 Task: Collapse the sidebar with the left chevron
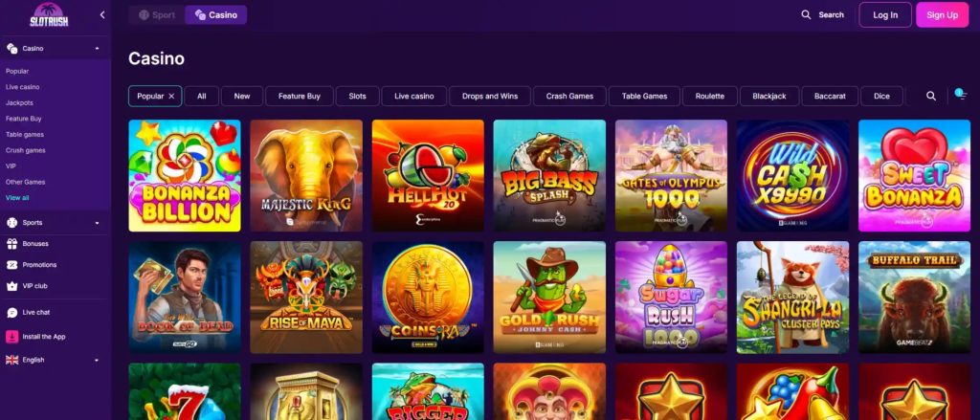pyautogui.click(x=102, y=15)
